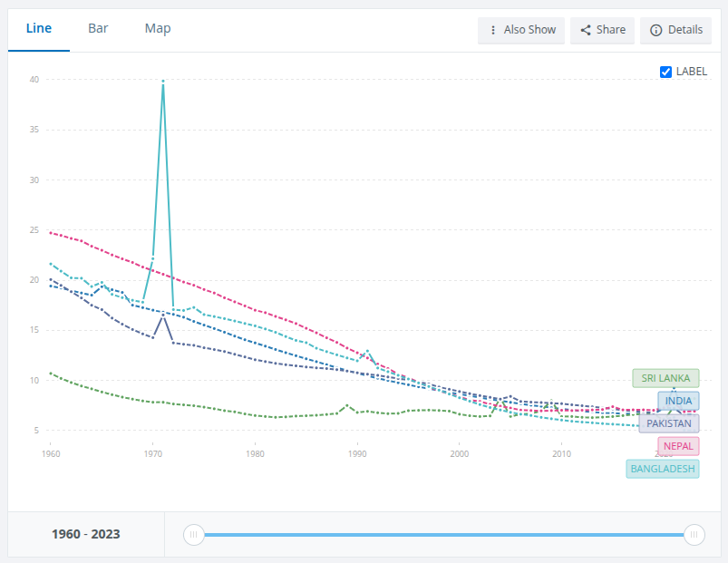Image resolution: width=728 pixels, height=563 pixels.
Task: Click the 1971 Bangladesh peak data point
Action: point(163,82)
